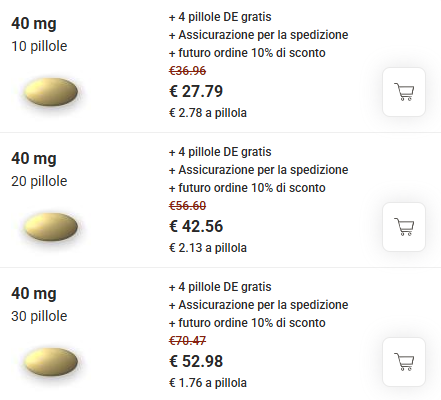Image resolution: width=441 pixels, height=400 pixels.
Task: Click the 10 pillole quantity label
Action: (x=39, y=46)
